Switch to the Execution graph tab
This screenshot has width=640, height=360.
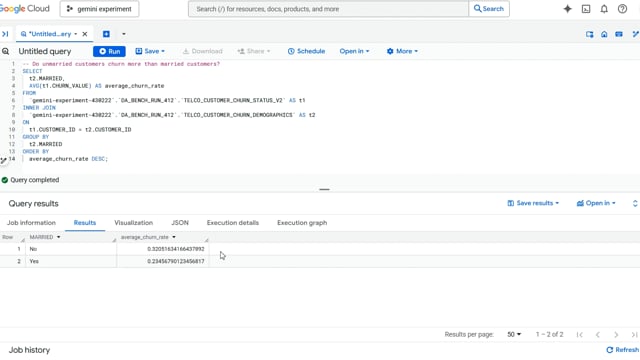tap(302, 222)
